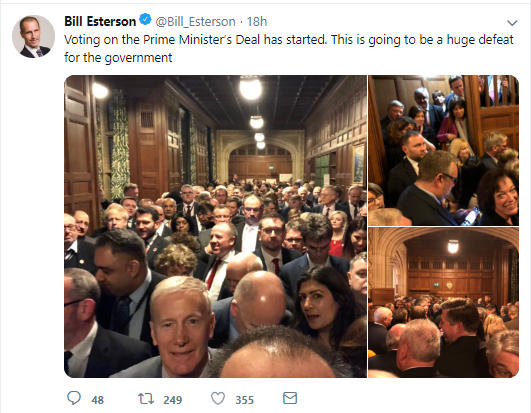Image resolution: width=531 pixels, height=413 pixels.
Task: Click the @Bill_Esterson handle
Action: coord(195,22)
